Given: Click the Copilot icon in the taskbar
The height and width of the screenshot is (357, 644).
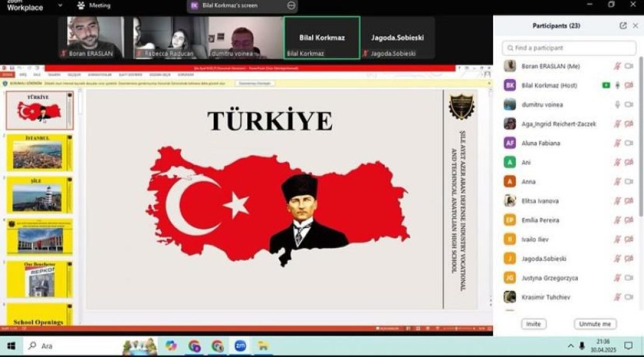Looking at the screenshot, I should tap(171, 346).
